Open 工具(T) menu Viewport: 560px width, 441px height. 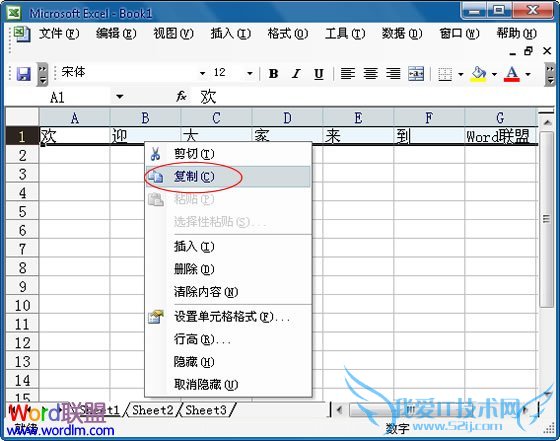click(345, 34)
